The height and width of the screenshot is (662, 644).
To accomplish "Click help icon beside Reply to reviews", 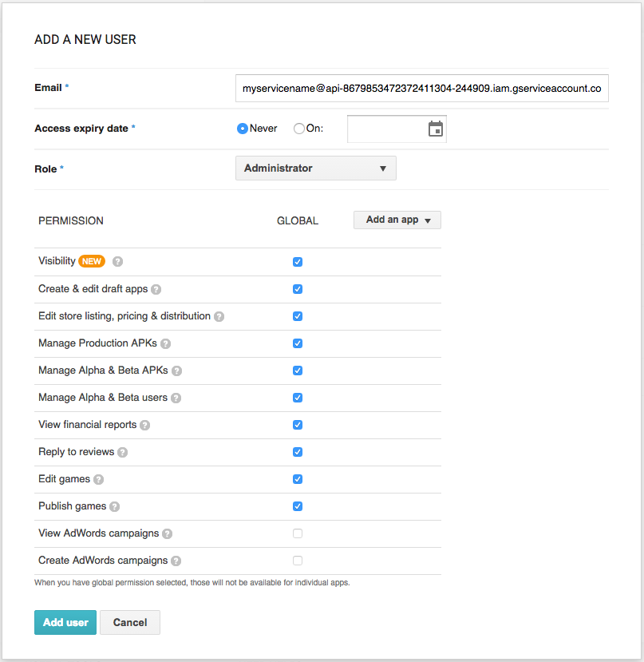I will pos(122,452).
